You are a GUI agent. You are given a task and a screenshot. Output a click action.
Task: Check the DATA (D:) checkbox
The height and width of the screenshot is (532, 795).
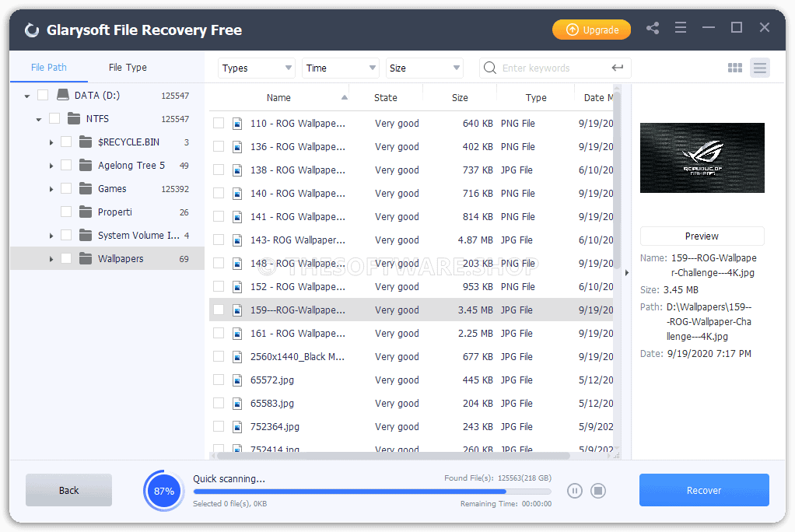[43, 95]
